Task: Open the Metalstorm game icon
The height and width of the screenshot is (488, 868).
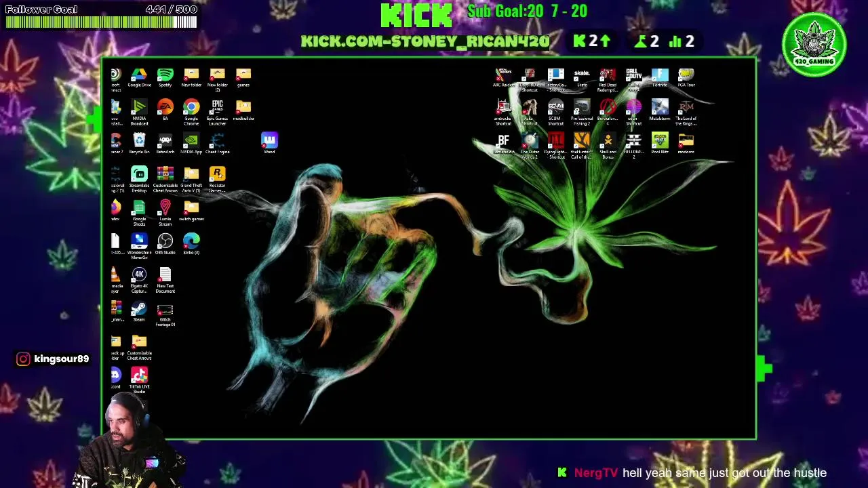Action: tap(660, 110)
